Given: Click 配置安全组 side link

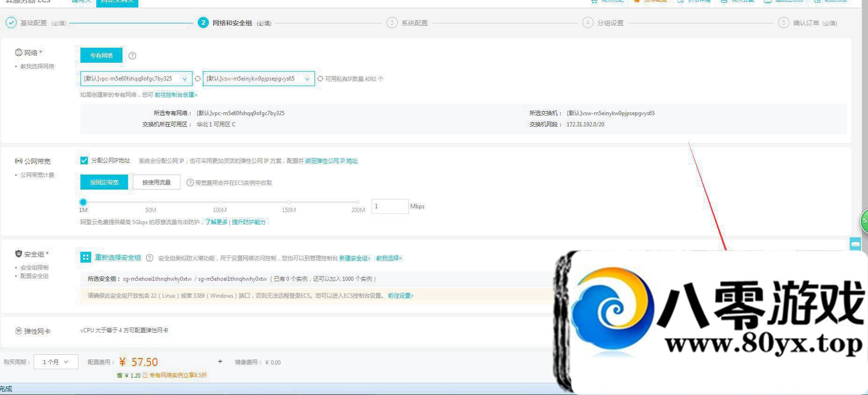Looking at the screenshot, I should (x=35, y=276).
